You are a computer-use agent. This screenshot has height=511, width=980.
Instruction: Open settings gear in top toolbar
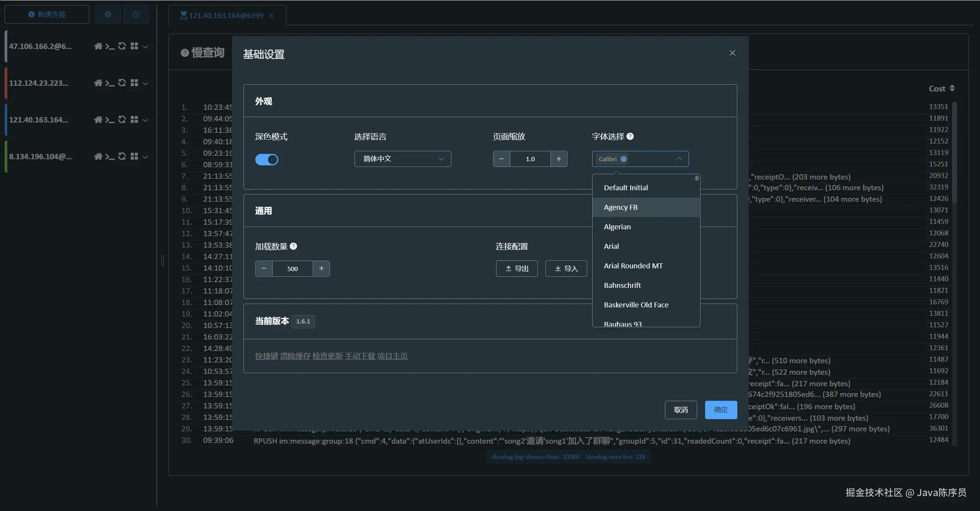(108, 15)
